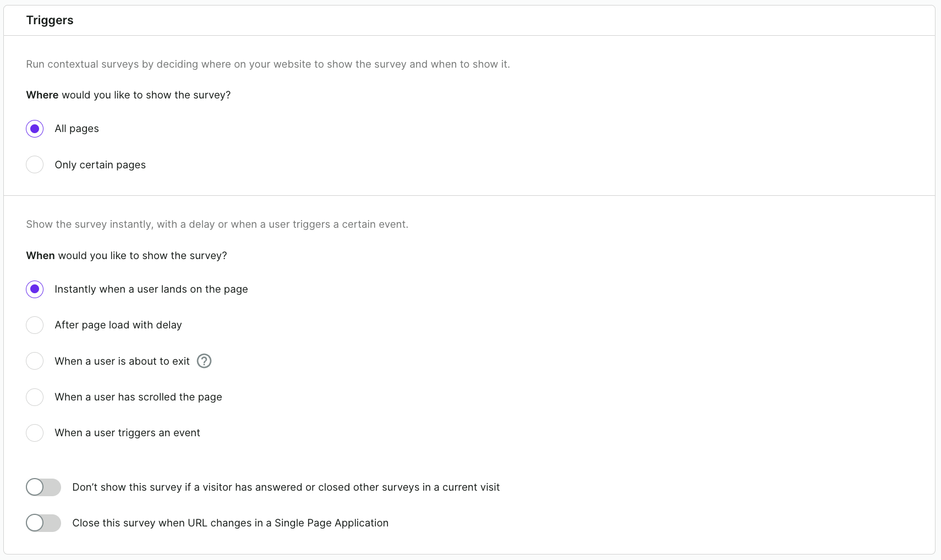
Task: Click the 'Run contextual surveys' description text
Action: [x=268, y=64]
